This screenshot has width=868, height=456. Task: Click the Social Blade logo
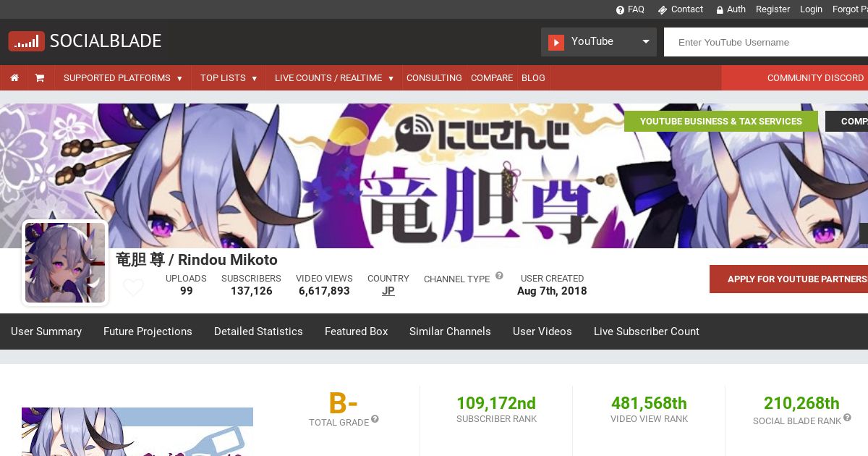(85, 41)
